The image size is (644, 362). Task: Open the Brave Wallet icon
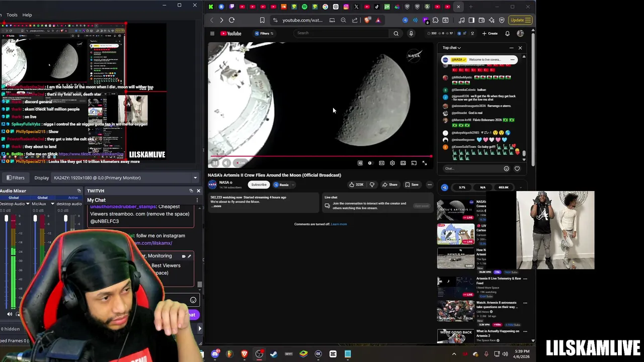[x=481, y=20]
